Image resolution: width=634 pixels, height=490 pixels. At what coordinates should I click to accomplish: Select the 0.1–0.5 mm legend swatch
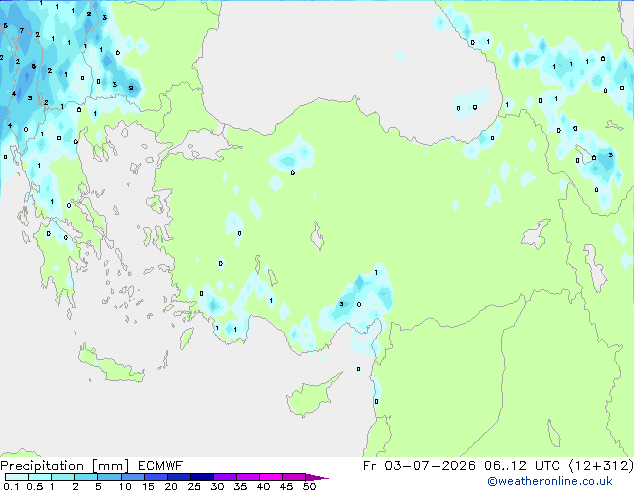17,477
